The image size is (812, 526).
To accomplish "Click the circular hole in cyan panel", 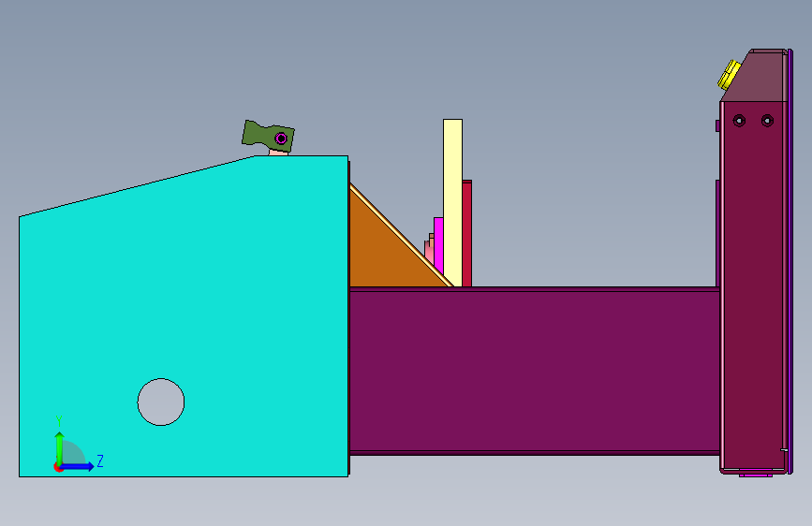I will coord(161,402).
